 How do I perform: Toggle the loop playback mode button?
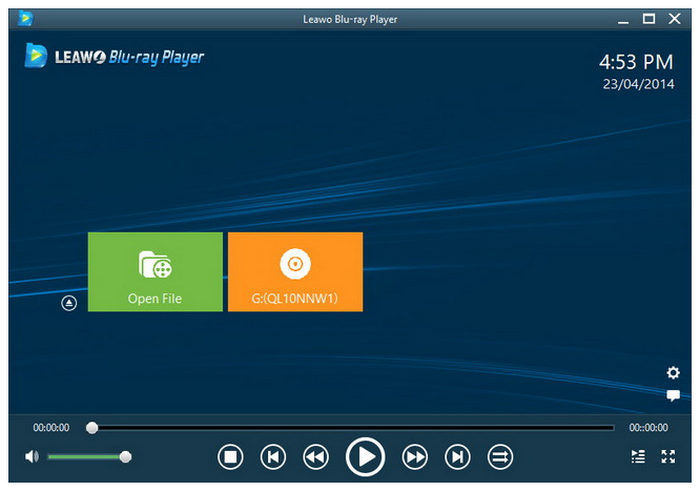pos(500,457)
